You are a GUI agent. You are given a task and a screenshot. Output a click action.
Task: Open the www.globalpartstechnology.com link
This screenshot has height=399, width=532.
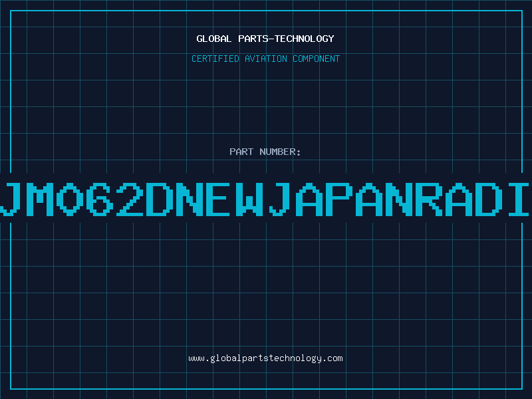265,358
